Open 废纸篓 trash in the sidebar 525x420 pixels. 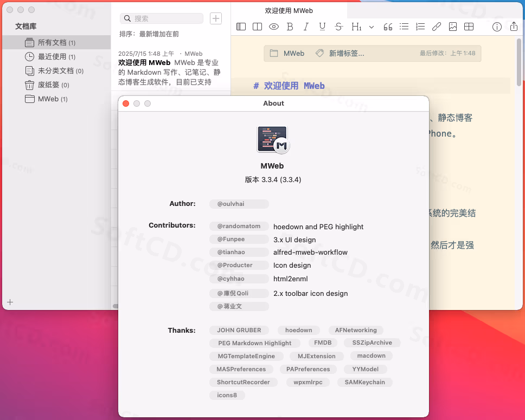tap(56, 85)
